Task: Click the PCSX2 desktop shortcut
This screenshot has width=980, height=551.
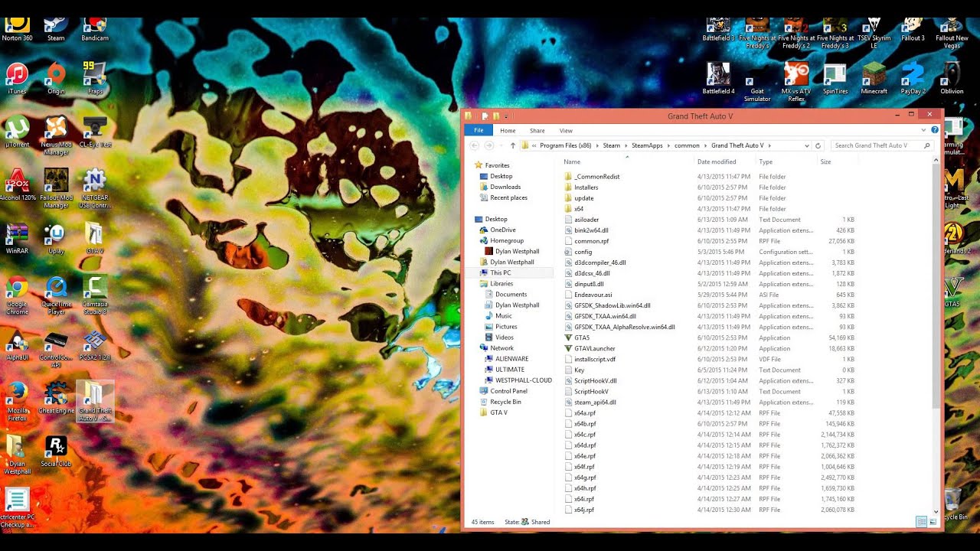Action: pos(95,344)
